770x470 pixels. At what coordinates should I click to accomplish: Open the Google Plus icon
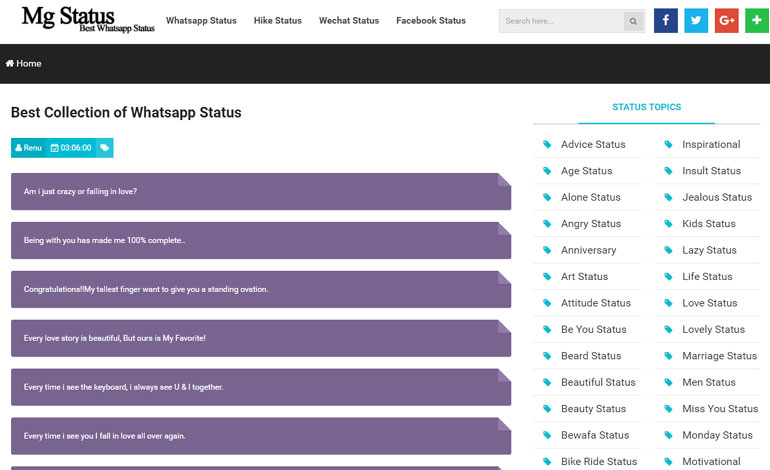(x=726, y=21)
